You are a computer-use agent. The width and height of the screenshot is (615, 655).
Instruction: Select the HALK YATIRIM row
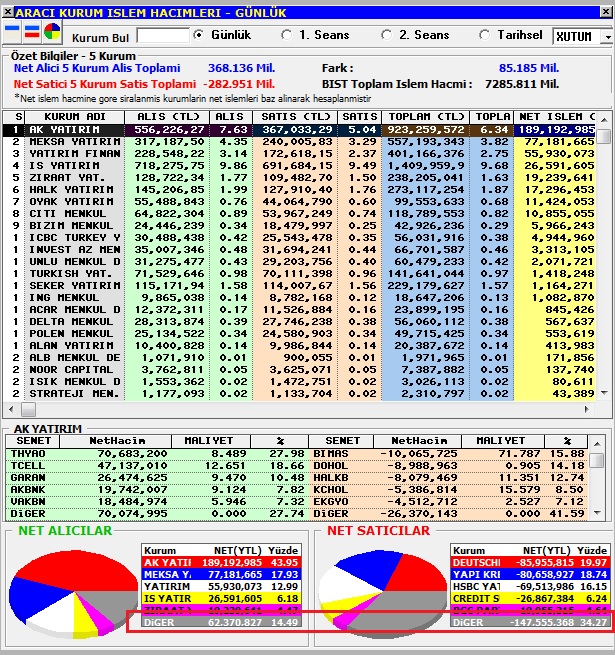click(x=300, y=190)
